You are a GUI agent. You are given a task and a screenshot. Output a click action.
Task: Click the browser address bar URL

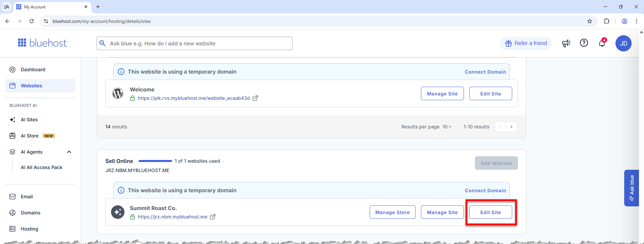(x=102, y=21)
